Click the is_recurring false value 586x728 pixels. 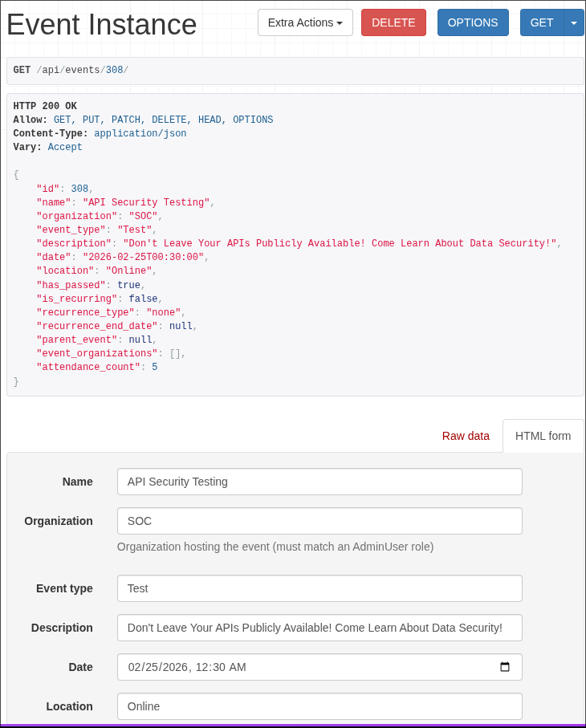(x=143, y=299)
